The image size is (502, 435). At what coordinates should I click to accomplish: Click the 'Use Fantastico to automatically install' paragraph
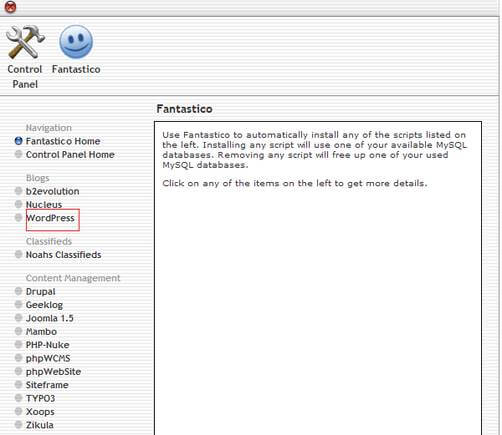tap(315, 150)
